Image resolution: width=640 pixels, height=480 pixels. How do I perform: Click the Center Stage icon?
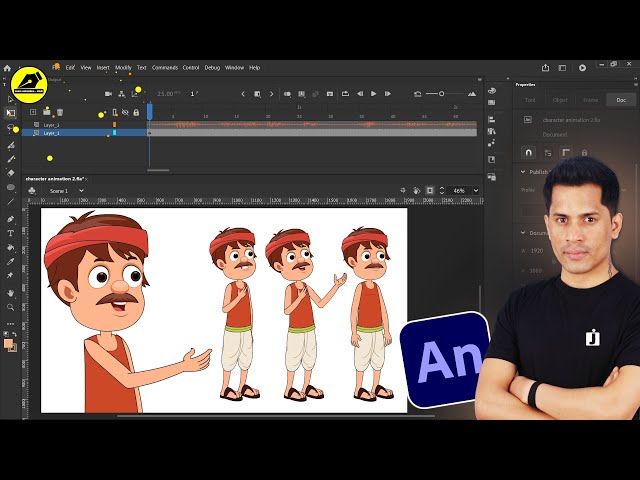[x=403, y=191]
